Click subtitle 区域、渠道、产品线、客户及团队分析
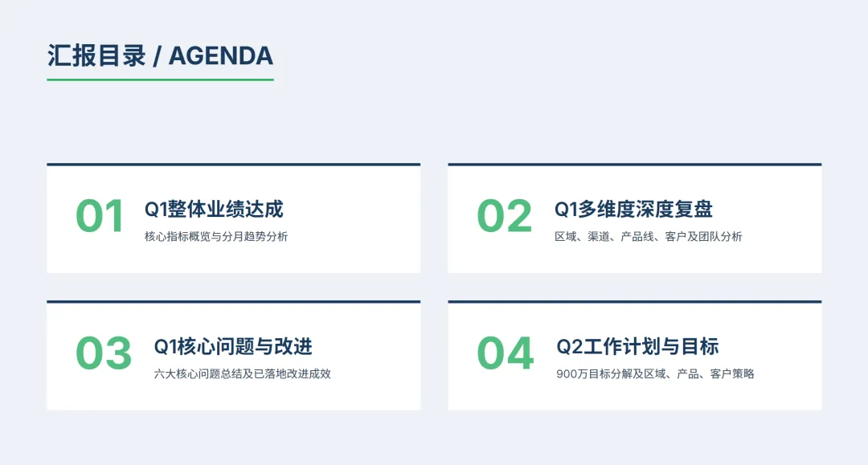This screenshot has width=868, height=465. [x=648, y=236]
